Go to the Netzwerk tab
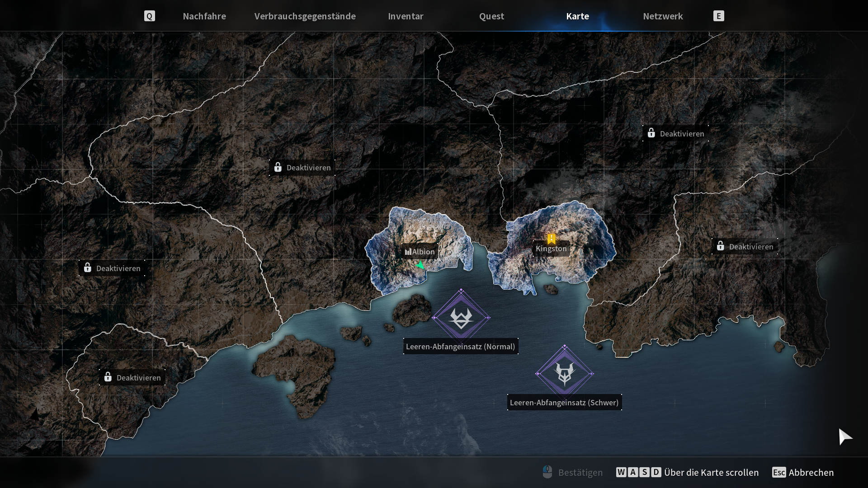Image resolution: width=868 pixels, height=488 pixels. (663, 16)
